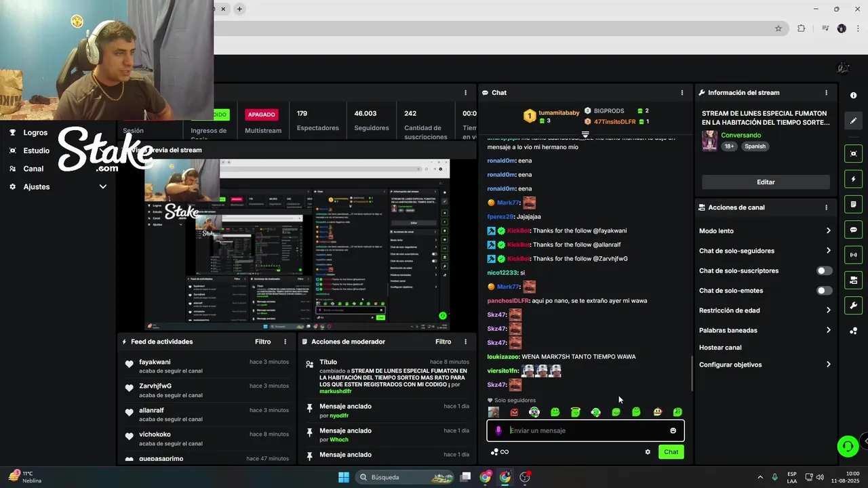Insert the green angel halo emote
The height and width of the screenshot is (488, 868).
575,412
